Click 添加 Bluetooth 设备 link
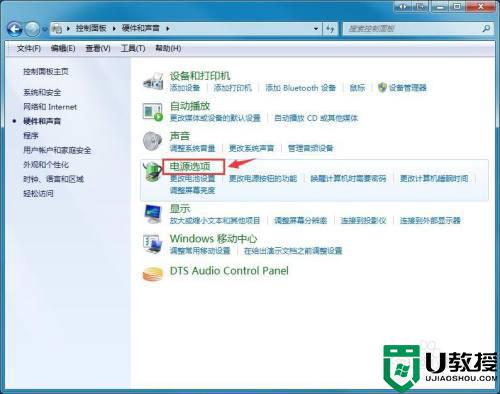 click(300, 88)
